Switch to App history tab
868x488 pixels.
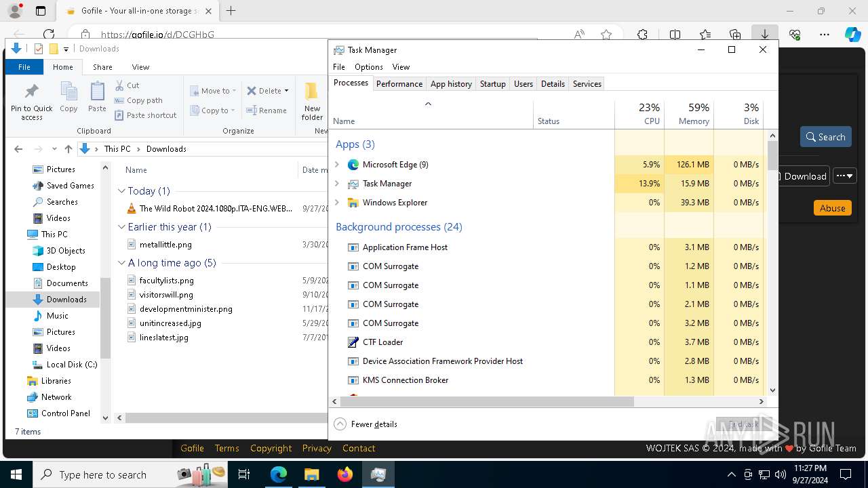451,84
